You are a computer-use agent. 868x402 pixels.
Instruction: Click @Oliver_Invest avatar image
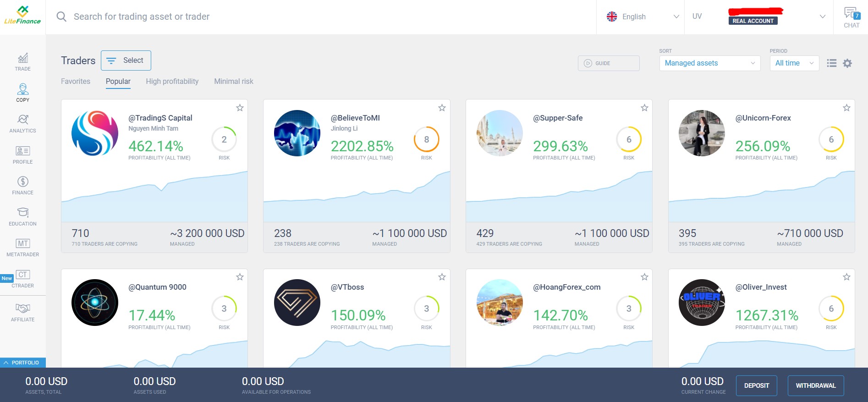702,303
